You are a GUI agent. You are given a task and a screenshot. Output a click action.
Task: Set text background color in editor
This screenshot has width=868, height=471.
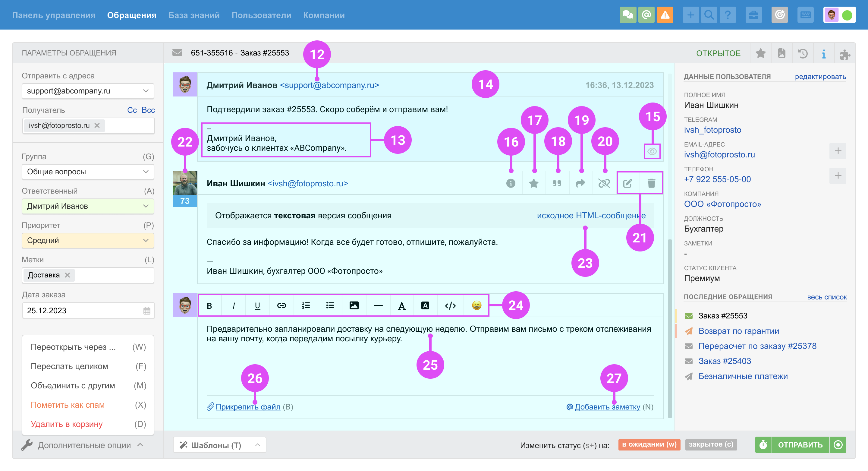425,305
